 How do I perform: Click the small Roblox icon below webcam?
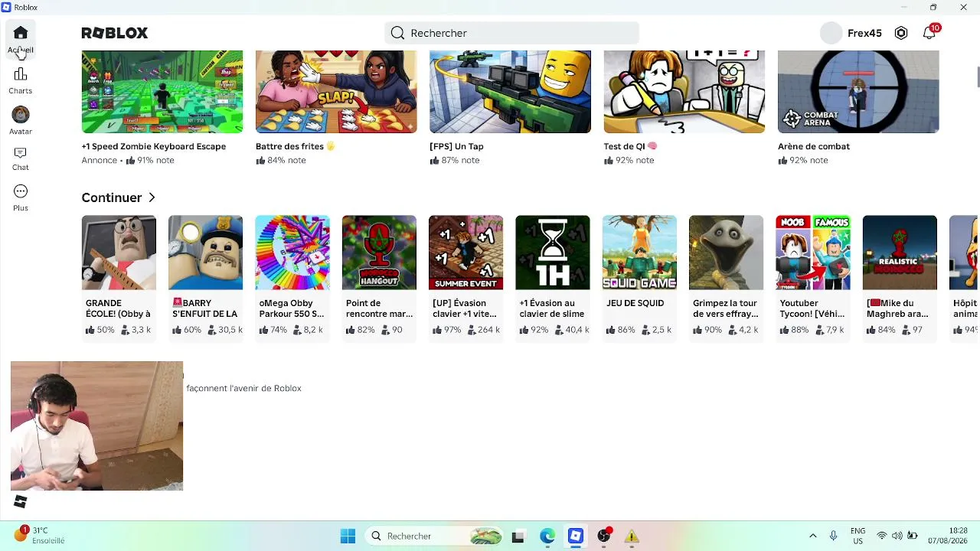(x=21, y=501)
